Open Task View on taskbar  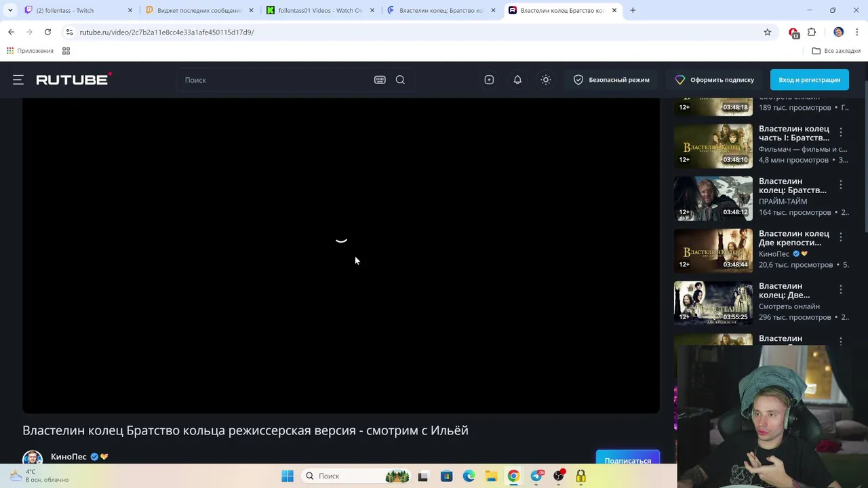click(x=423, y=476)
